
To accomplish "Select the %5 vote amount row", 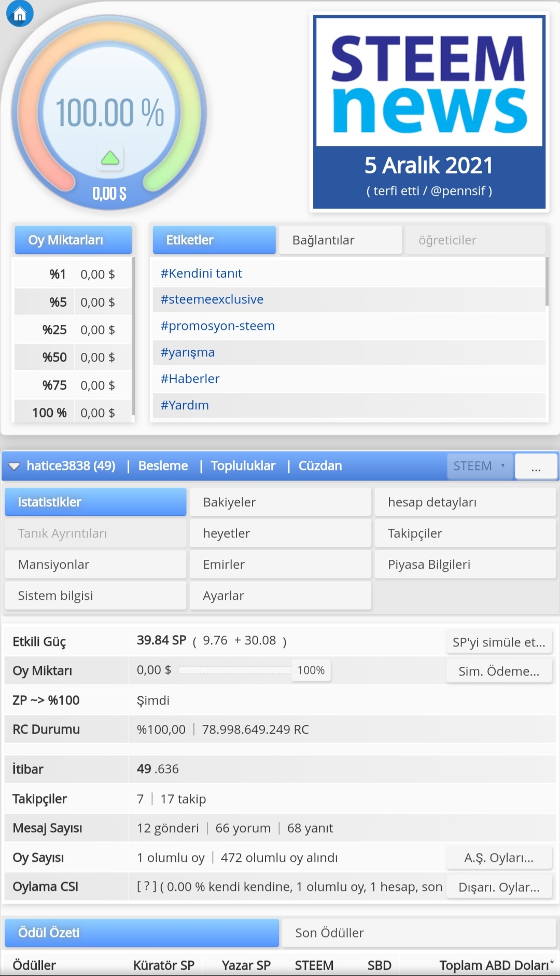I will (73, 302).
